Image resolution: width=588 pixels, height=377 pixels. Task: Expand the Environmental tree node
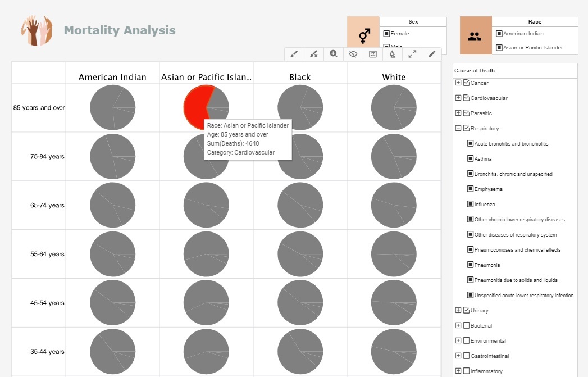point(458,340)
